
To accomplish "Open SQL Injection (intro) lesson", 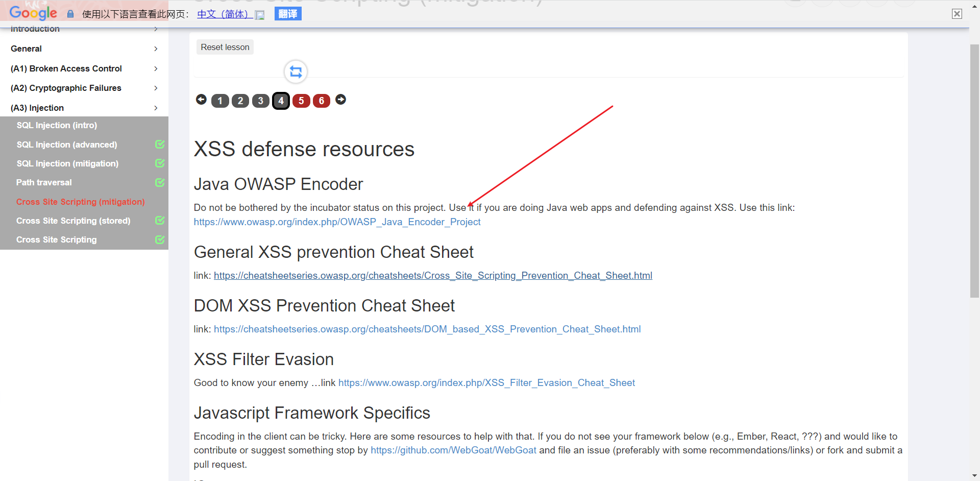I will 57,125.
